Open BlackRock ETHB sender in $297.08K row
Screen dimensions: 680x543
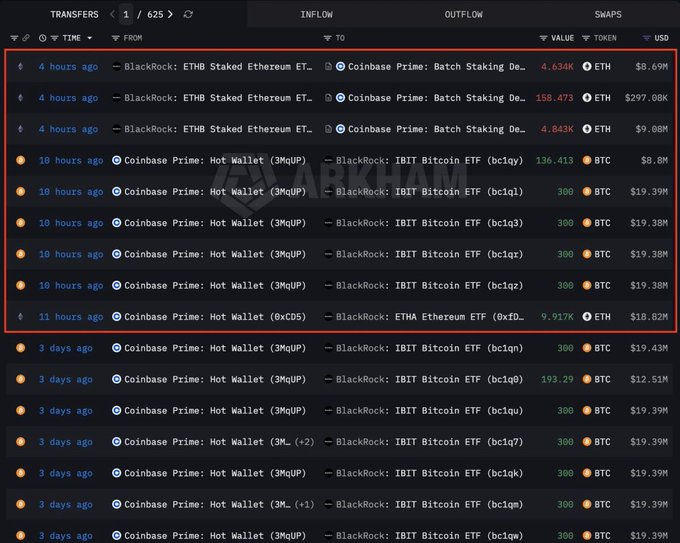218,98
